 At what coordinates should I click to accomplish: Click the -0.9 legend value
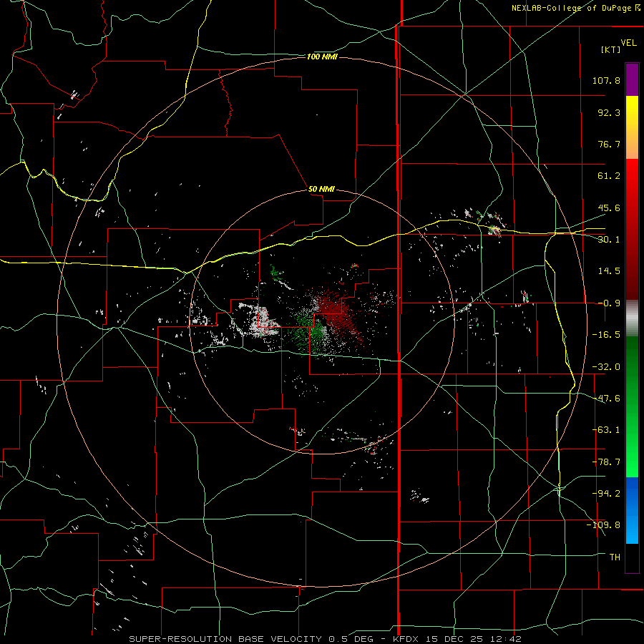(x=609, y=303)
